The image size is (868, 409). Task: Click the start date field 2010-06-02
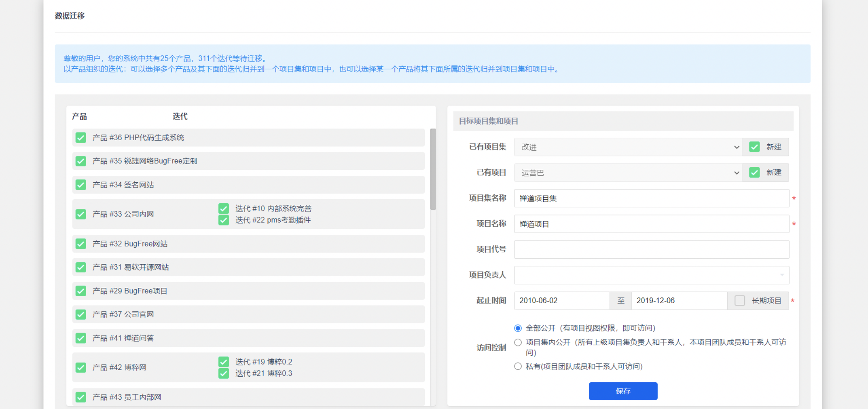coord(561,301)
